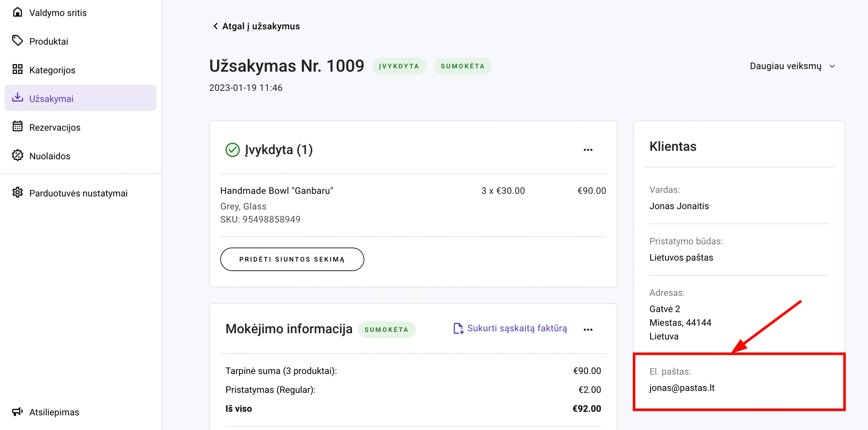The width and height of the screenshot is (868, 430).
Task: Expand the Daugiau veiksmų dropdown
Action: tap(792, 66)
